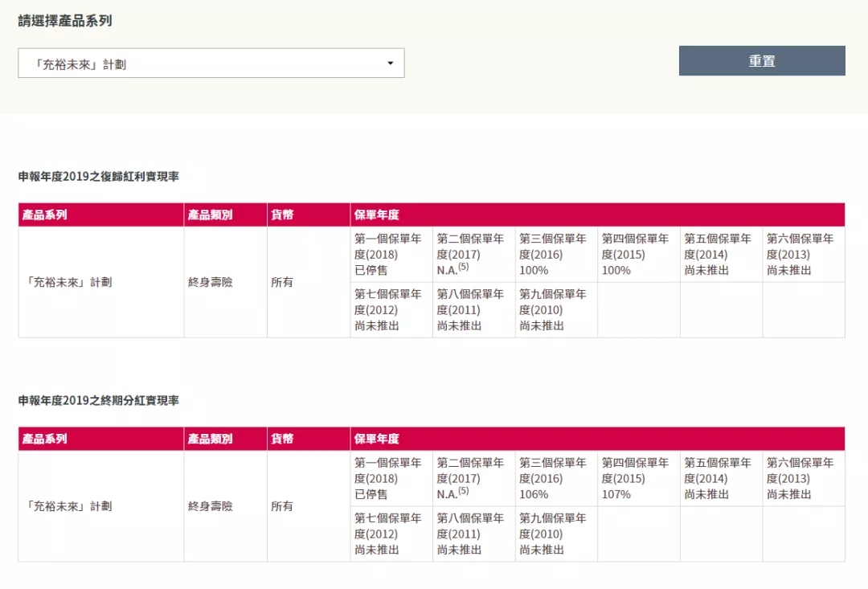Viewport: 868px width, 589px height.
Task: Click the 重置 reset button
Action: coord(762,61)
